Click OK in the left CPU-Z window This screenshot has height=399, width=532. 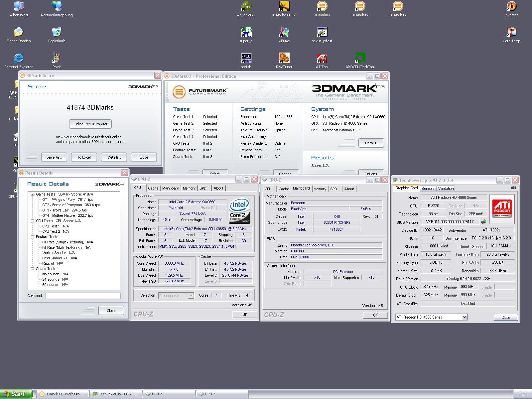click(245, 315)
